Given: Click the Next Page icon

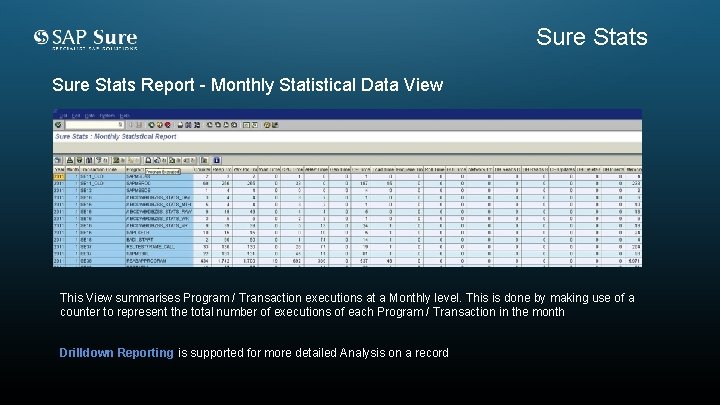Looking at the screenshot, I should 226,125.
